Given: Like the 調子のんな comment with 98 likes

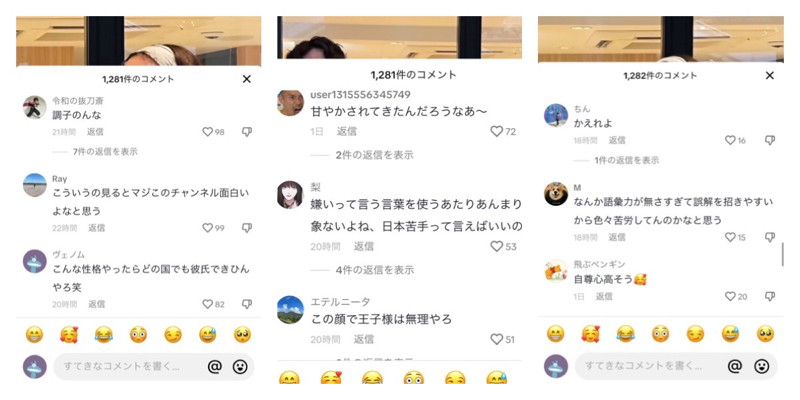Looking at the screenshot, I should pos(208,132).
